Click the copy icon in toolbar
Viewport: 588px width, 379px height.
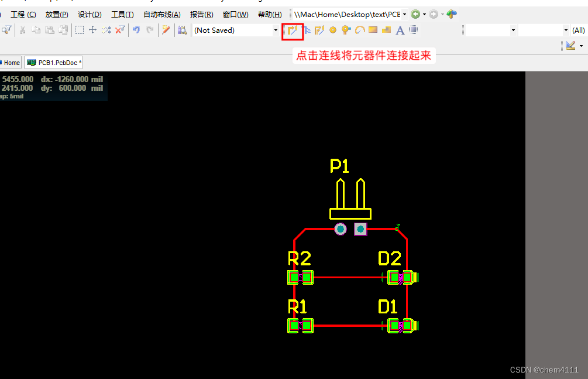pyautogui.click(x=36, y=30)
